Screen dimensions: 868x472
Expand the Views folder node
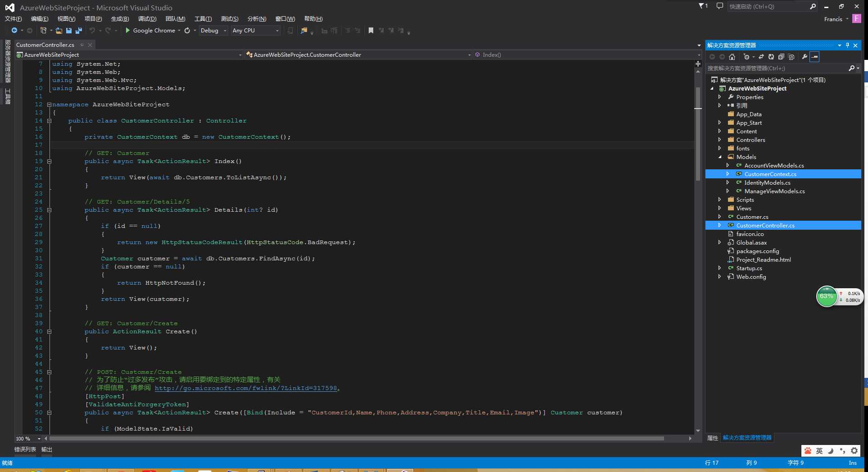(719, 208)
